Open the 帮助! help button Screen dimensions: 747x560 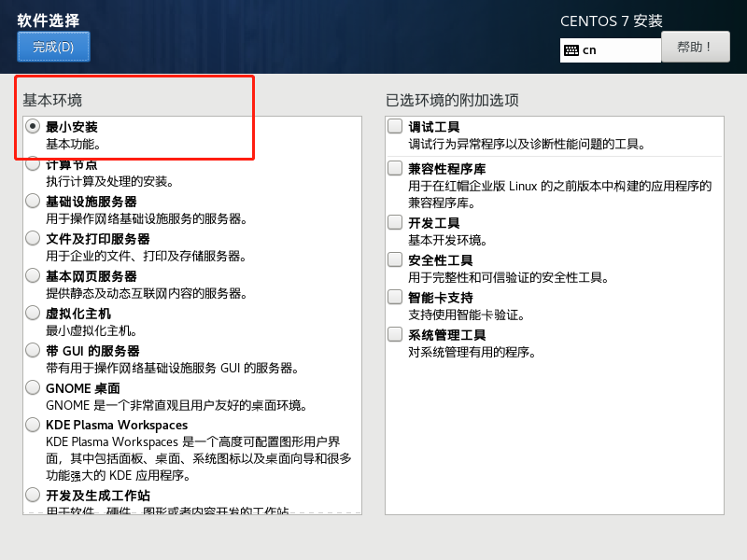point(695,47)
